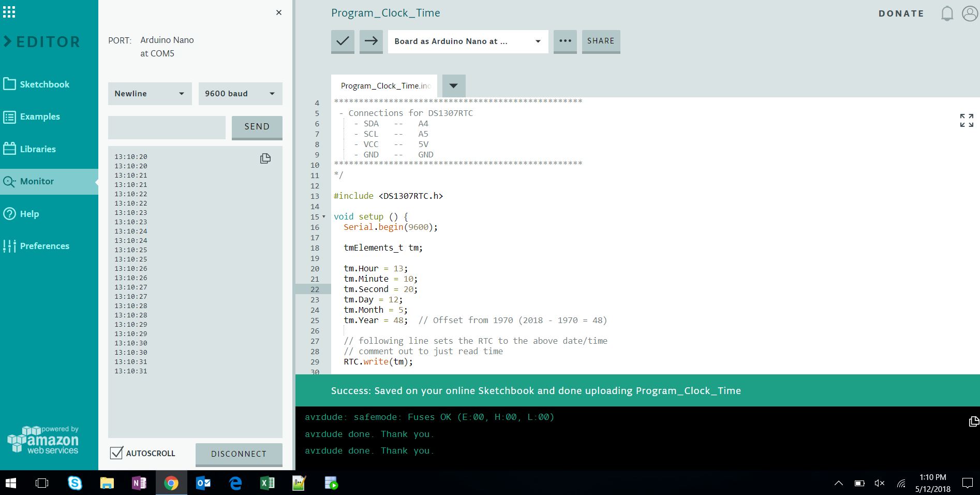Click the SEND button in the monitor

(257, 126)
